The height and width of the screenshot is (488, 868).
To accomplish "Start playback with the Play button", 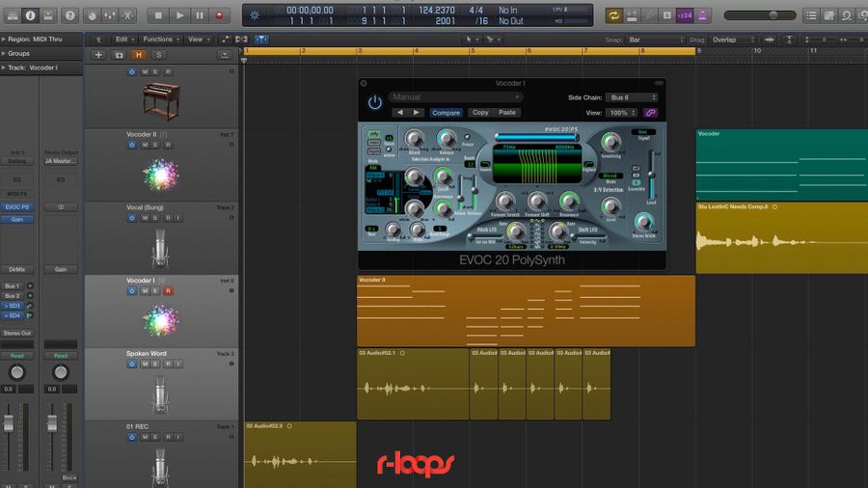I will (x=179, y=15).
